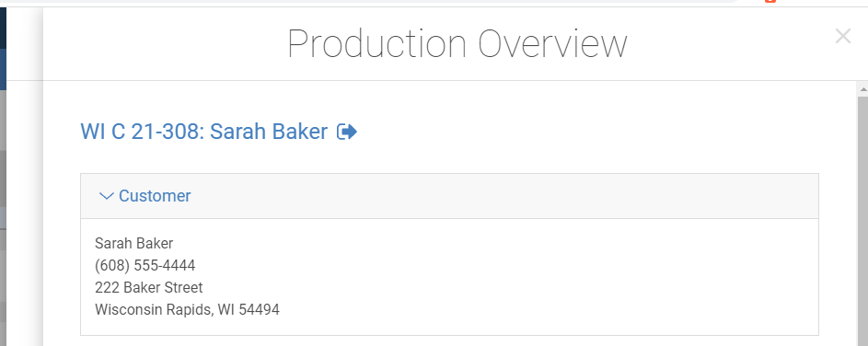Click the empty area of the Customer header bar
The width and height of the screenshot is (868, 346).
[498, 196]
